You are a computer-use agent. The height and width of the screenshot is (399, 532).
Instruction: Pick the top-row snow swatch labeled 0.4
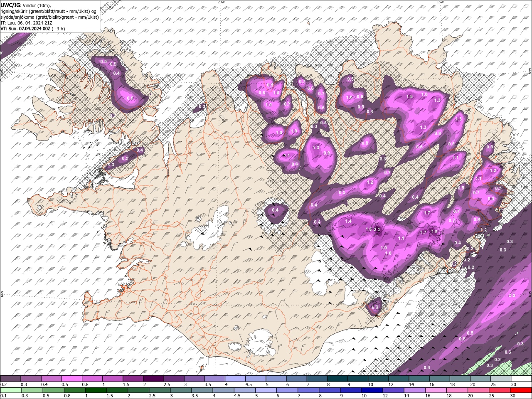[x=51, y=379]
